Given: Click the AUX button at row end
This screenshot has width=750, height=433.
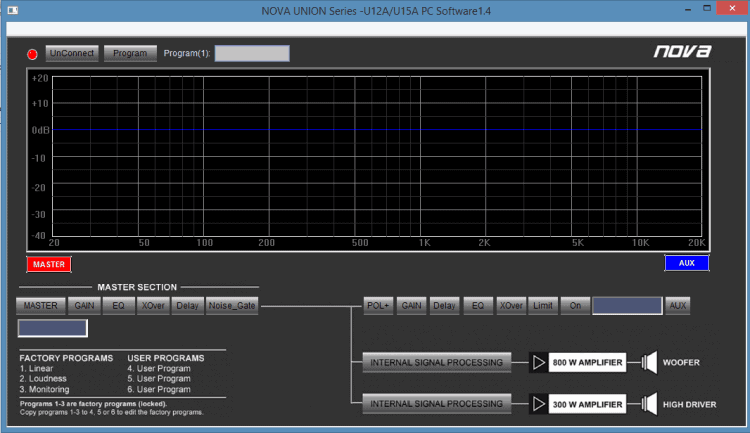Looking at the screenshot, I should pos(678,305).
